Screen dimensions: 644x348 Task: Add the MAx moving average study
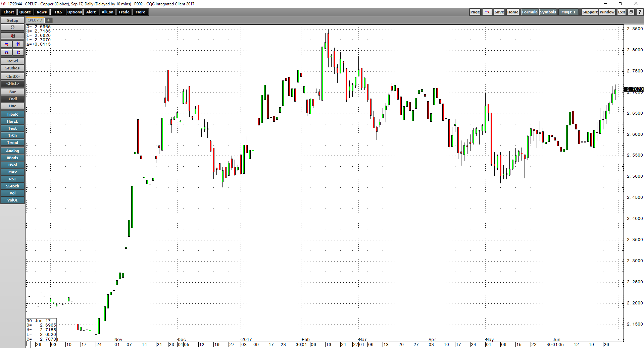coord(12,172)
